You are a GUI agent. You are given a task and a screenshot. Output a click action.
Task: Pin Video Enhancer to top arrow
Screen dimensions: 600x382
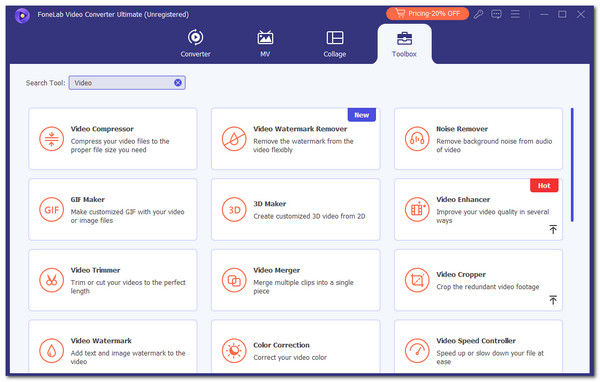point(553,229)
